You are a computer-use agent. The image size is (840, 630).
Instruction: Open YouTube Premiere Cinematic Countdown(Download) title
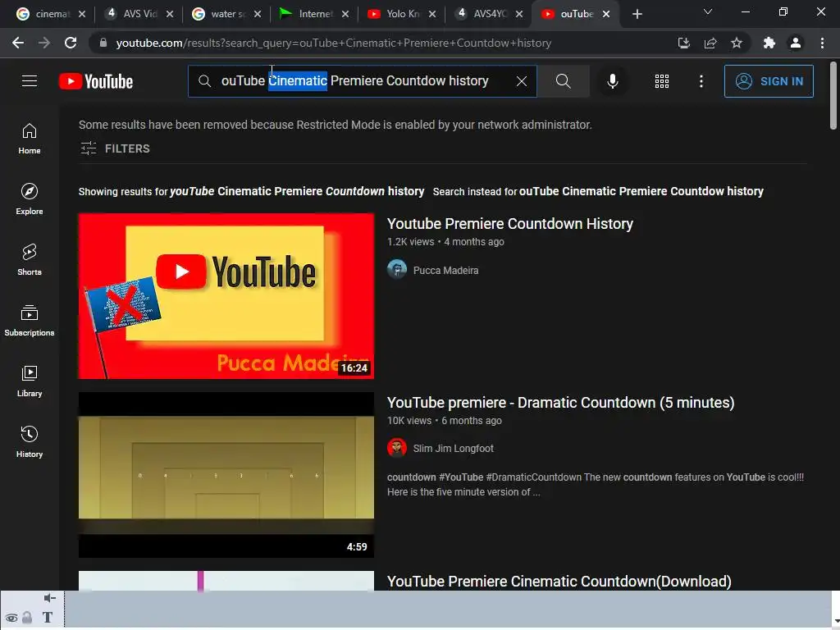click(x=559, y=582)
